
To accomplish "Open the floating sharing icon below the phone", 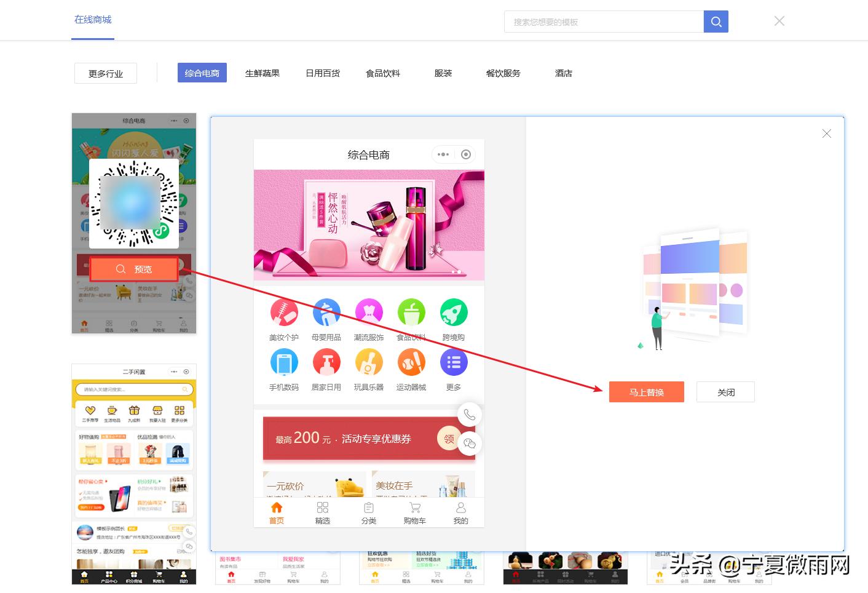I will [x=469, y=443].
